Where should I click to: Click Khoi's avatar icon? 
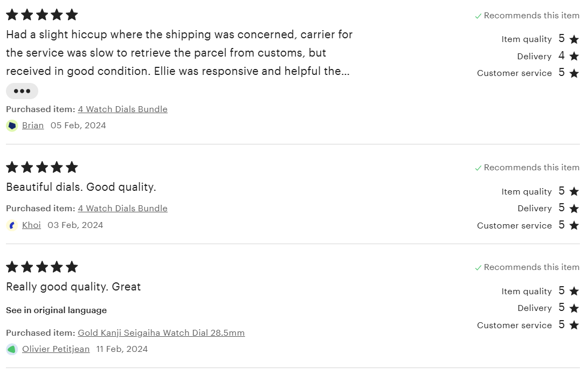tap(12, 225)
